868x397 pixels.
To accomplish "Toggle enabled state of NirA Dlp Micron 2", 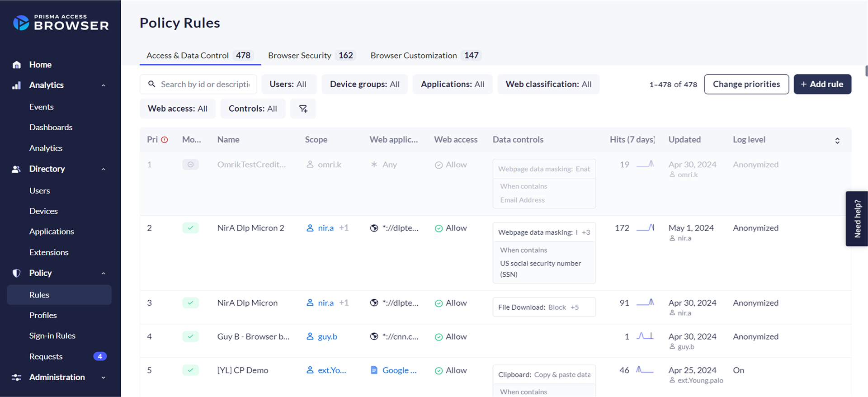I will 190,228.
